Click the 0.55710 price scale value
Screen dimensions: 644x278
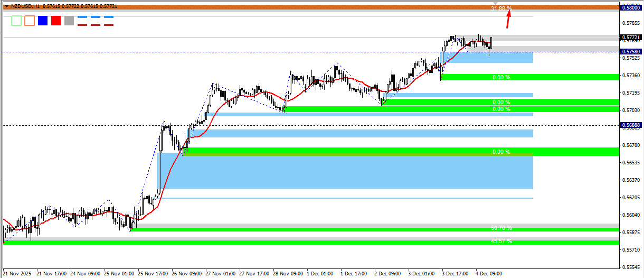631,250
